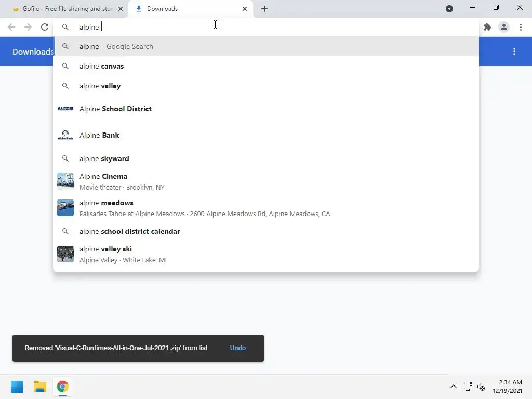The height and width of the screenshot is (399, 532).
Task: Close the Downloads tab
Action: pos(245,9)
